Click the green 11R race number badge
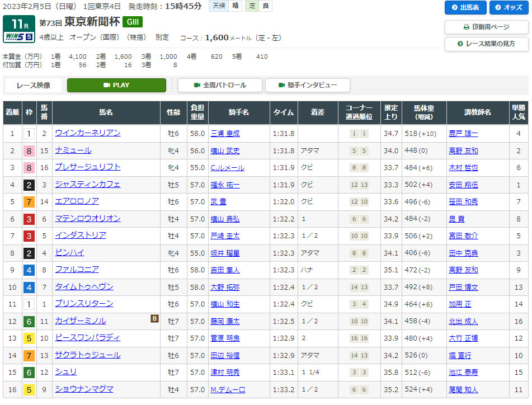Image resolution: width=532 pixels, height=405 pixels. click(x=18, y=23)
